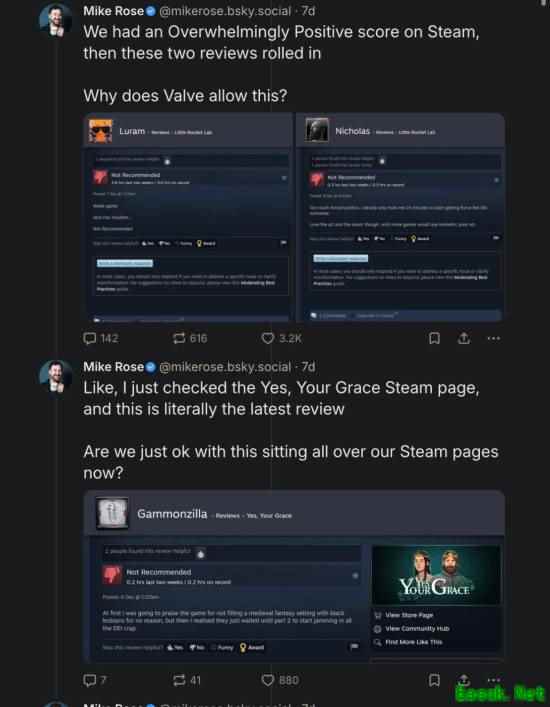Open more options on the first post

494,338
